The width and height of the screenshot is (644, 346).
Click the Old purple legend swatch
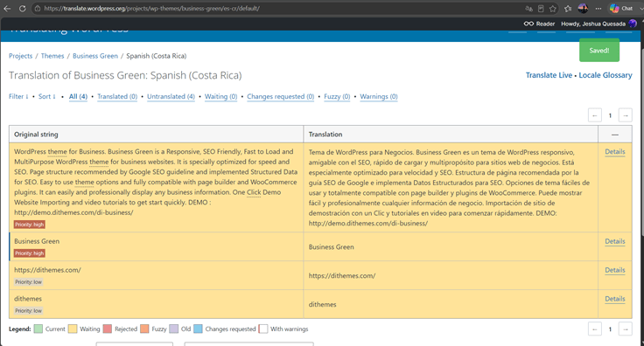tap(174, 329)
